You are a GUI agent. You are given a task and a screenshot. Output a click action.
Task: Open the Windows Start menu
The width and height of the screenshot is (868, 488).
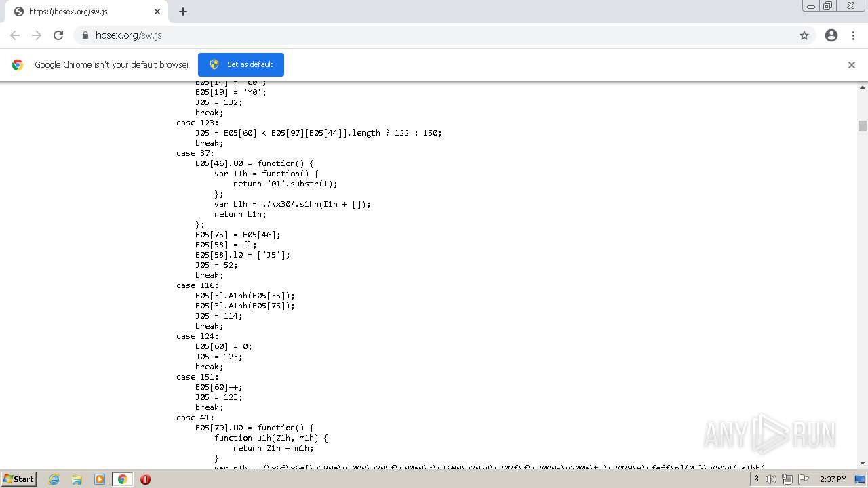(x=18, y=479)
